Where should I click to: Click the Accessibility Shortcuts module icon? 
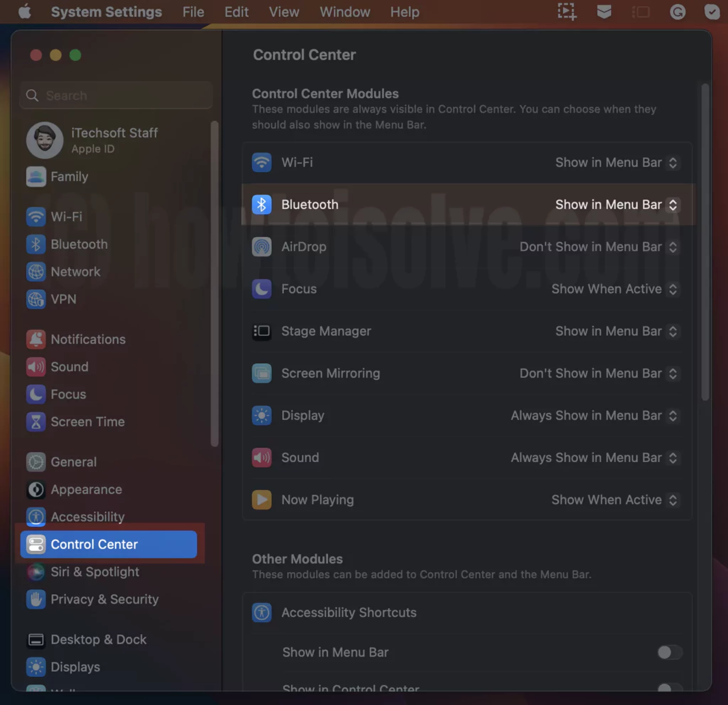262,612
